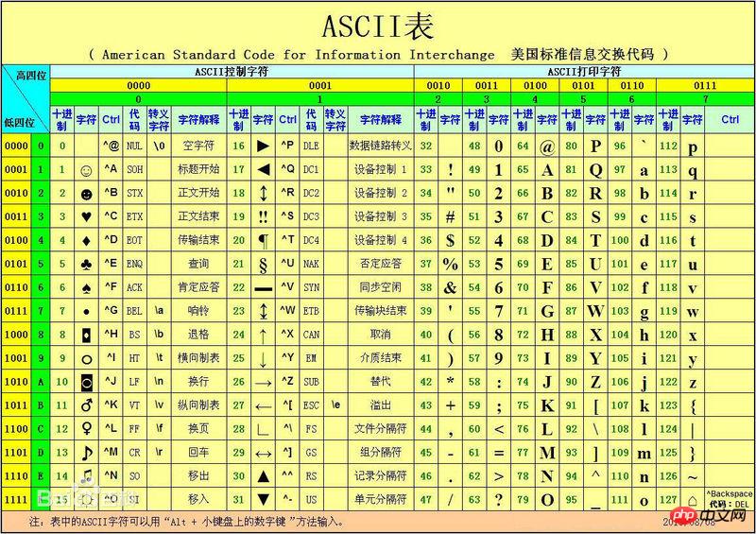Viewport: 756px width, 534px height.
Task: Click the '回车' description cell
Action: tap(198, 453)
